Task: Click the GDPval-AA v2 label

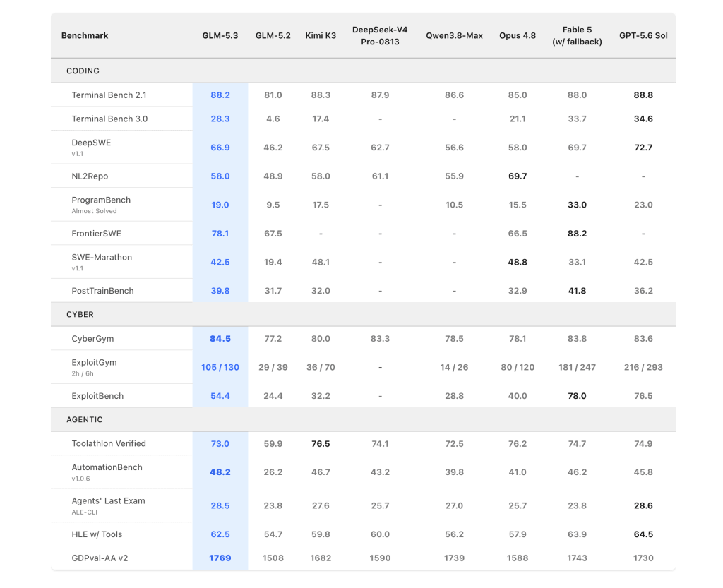Action: [x=100, y=558]
